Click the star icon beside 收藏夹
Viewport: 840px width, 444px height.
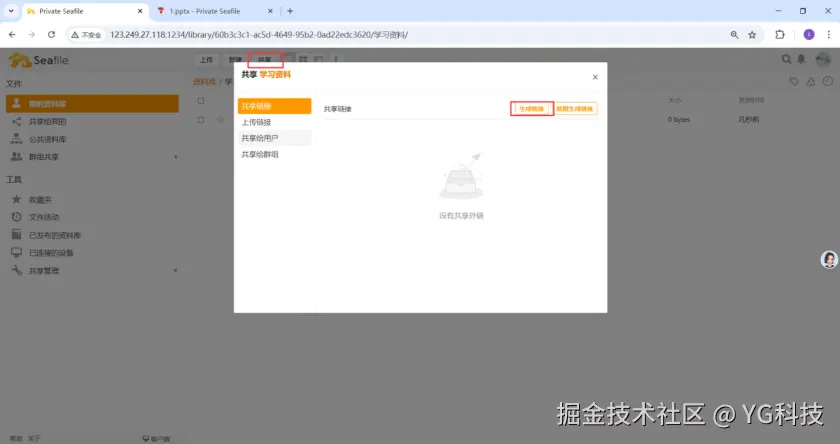17,199
